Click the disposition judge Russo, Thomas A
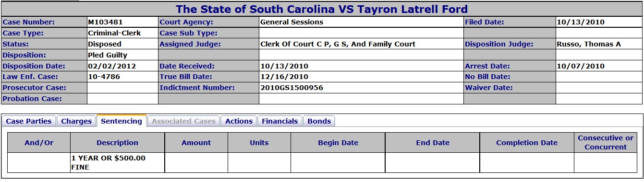Screen dimensions: 644x182 [589, 44]
